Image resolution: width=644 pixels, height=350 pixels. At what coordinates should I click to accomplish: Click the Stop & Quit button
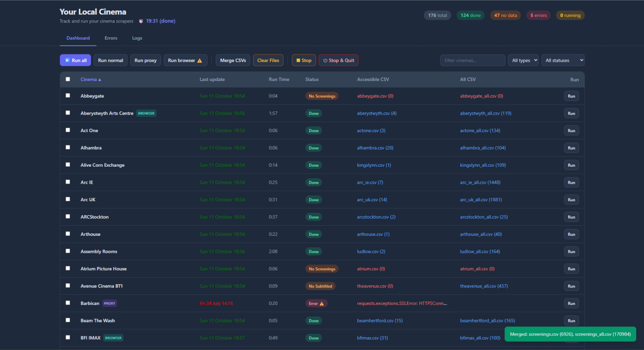click(339, 60)
